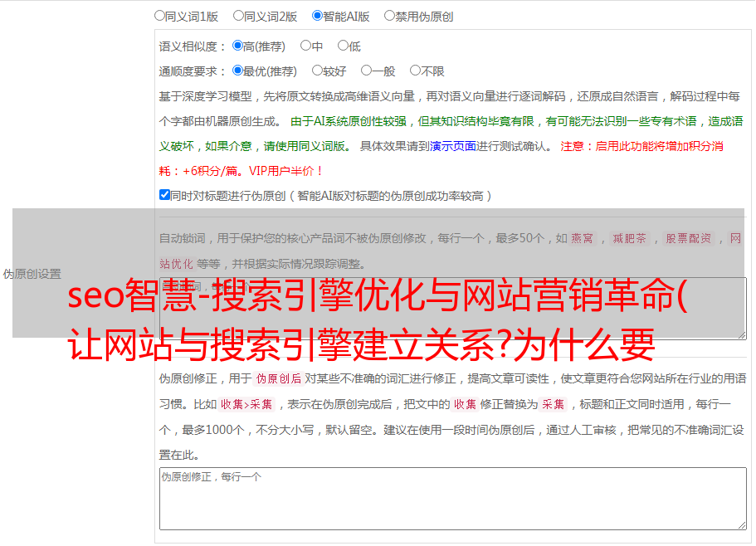Set 通顺度要求 to 最优(推荐)

[237, 71]
